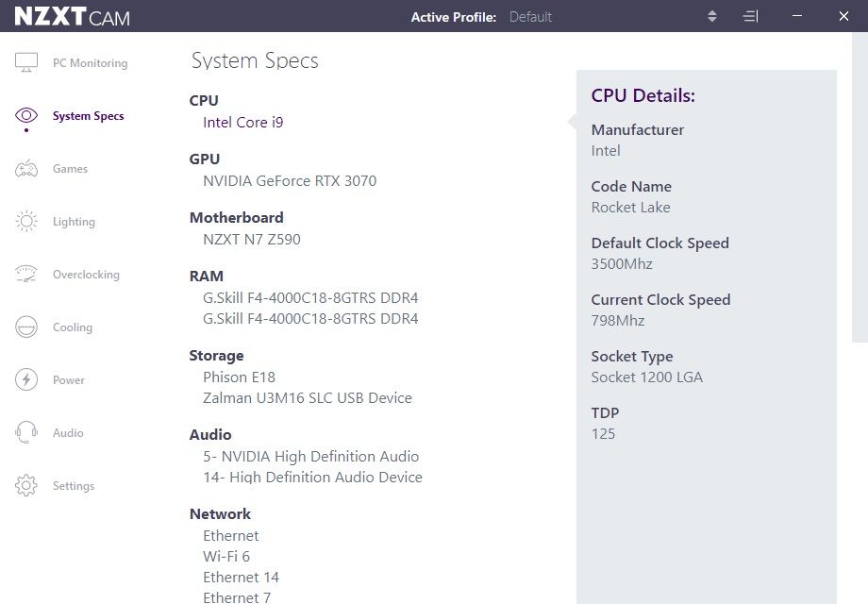Open PC Monitoring section

tap(91, 63)
